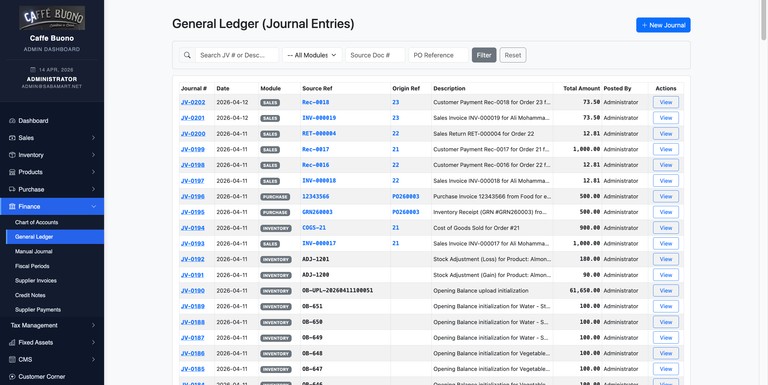Viewport: 768px width, 385px height.
Task: Expand the CMS menu chevron
Action: [x=93, y=360]
